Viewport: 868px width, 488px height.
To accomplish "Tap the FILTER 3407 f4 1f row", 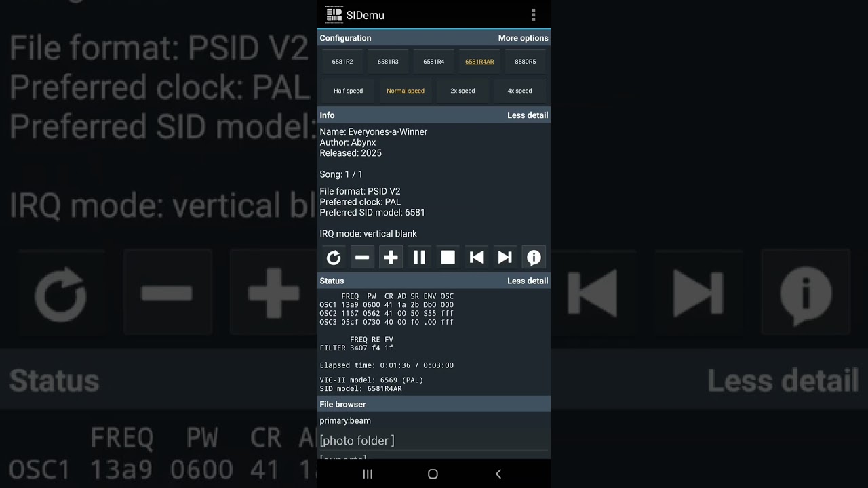I will (x=357, y=348).
